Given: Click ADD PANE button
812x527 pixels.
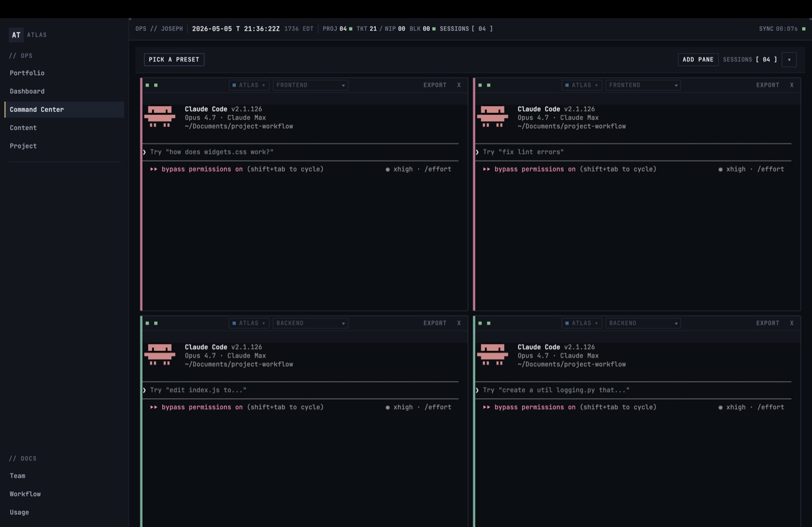Looking at the screenshot, I should click(698, 60).
